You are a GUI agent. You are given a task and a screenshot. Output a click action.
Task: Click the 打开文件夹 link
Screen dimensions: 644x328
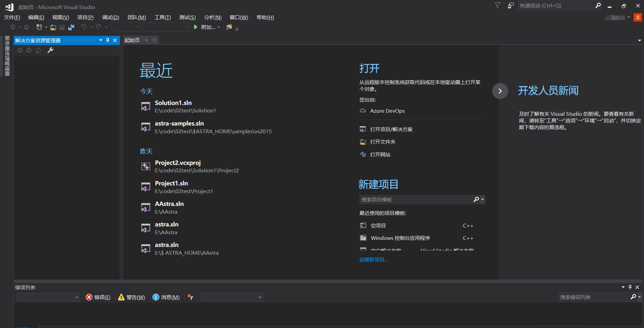click(383, 142)
